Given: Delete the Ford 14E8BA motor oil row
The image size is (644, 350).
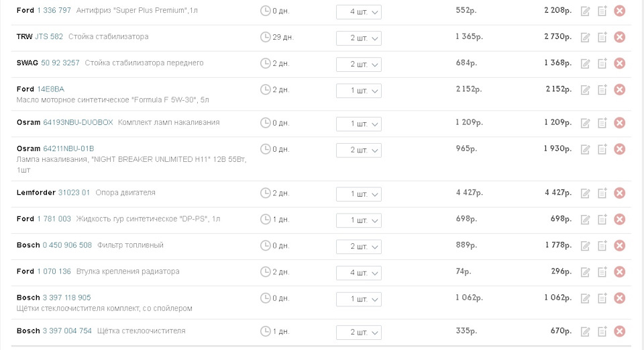Looking at the screenshot, I should [x=620, y=89].
